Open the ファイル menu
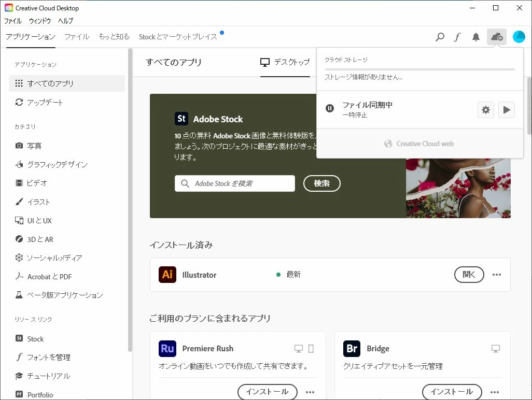Screen dimensions: 532x400 pyautogui.click(x=13, y=21)
